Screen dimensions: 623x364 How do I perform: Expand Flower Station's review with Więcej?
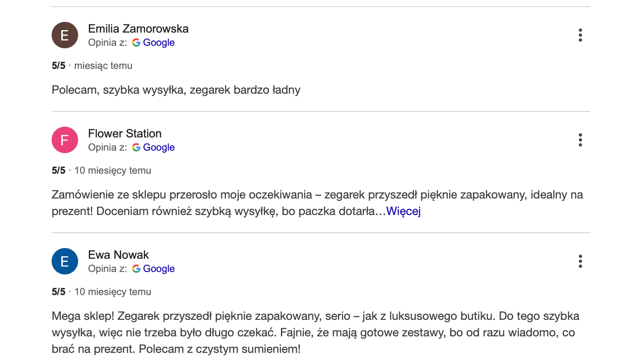tap(403, 211)
